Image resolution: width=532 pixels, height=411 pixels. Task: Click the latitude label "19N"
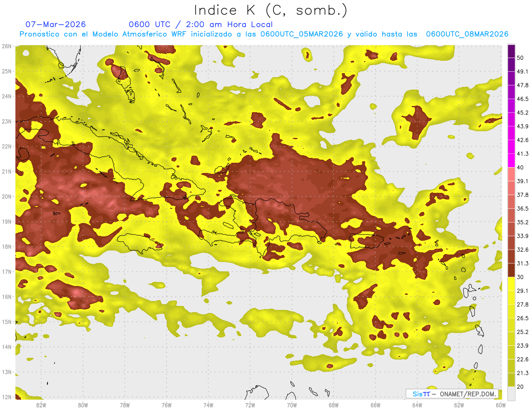click(7, 222)
